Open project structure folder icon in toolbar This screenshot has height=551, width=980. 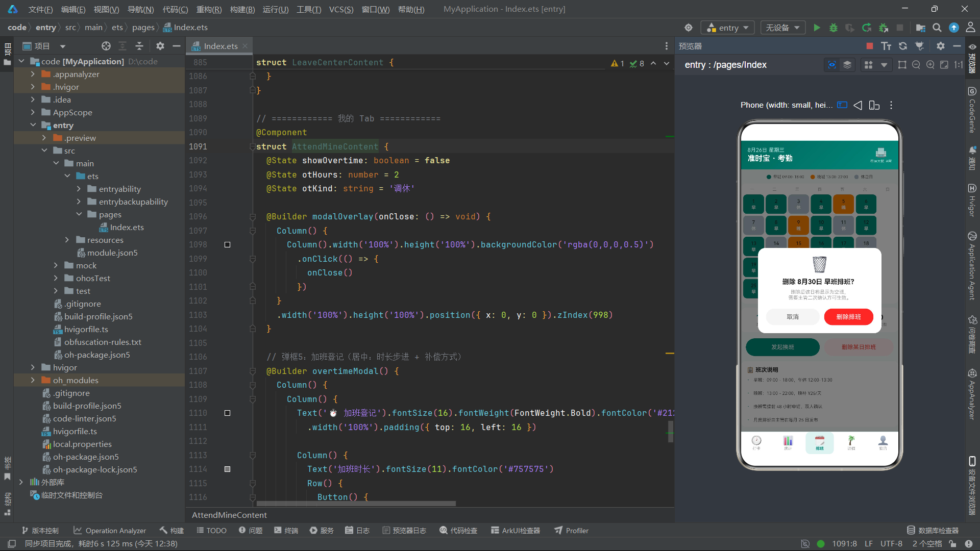click(x=921, y=28)
